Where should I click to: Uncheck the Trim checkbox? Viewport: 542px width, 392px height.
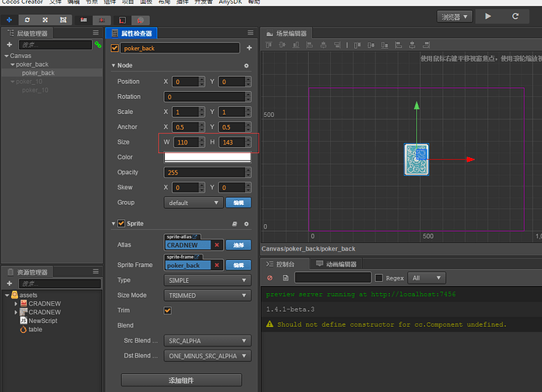point(167,310)
